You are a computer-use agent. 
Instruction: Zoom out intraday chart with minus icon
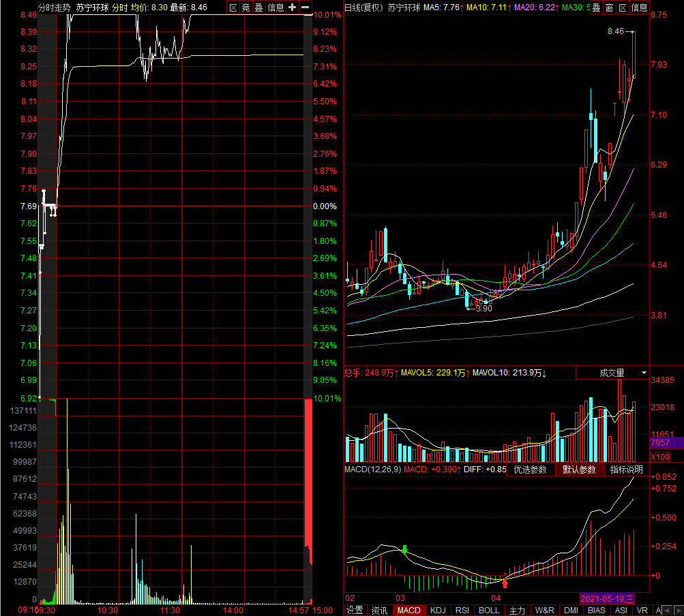pos(306,7)
